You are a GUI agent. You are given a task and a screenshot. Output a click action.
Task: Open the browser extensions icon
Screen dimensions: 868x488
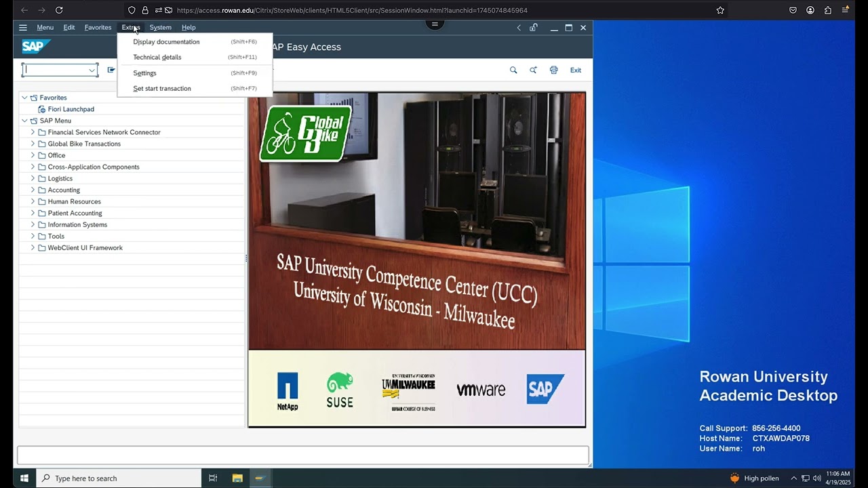click(828, 10)
